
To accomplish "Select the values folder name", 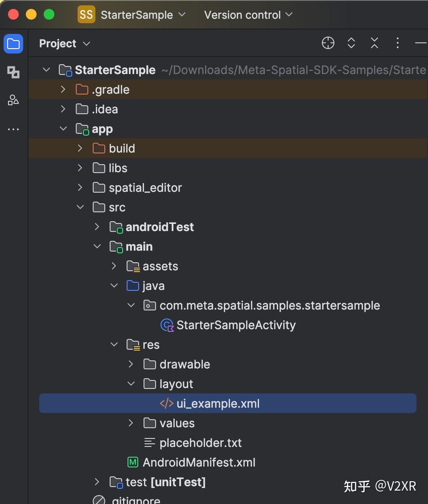I will [x=177, y=423].
